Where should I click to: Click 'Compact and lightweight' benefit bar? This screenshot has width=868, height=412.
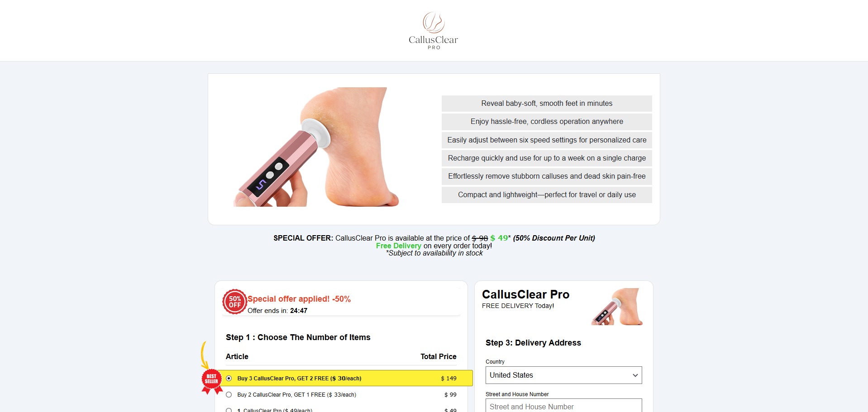[547, 195]
